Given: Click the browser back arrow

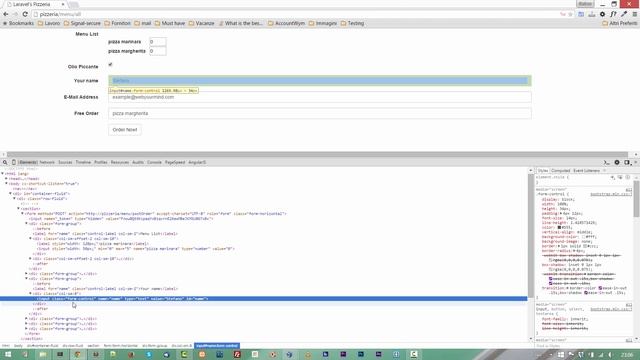Looking at the screenshot, I should [6, 14].
